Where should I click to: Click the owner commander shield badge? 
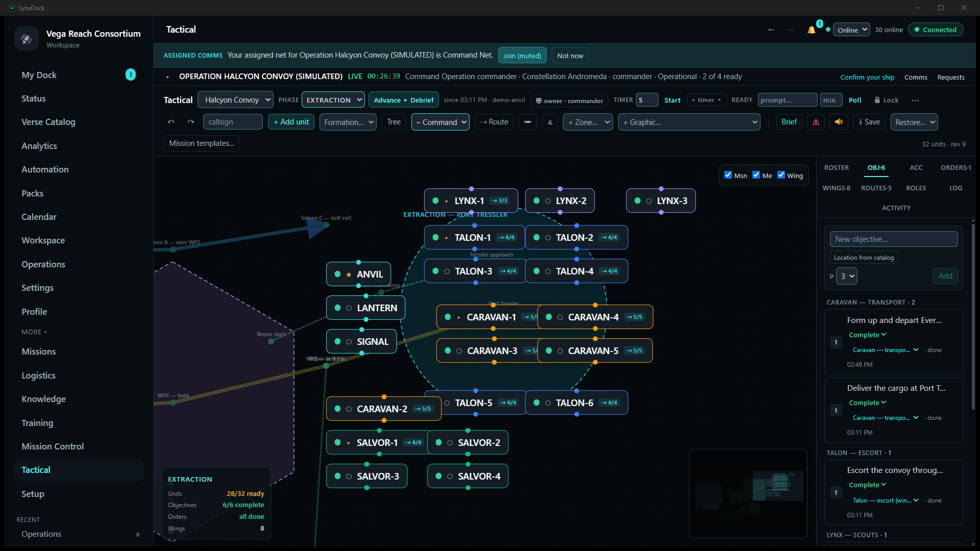569,101
